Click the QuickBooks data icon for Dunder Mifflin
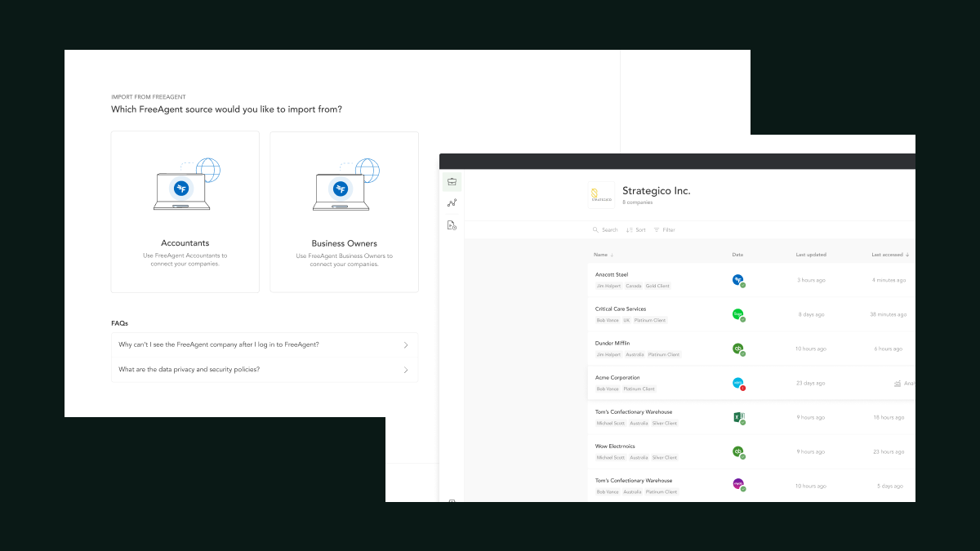The height and width of the screenshot is (551, 980). pos(738,349)
